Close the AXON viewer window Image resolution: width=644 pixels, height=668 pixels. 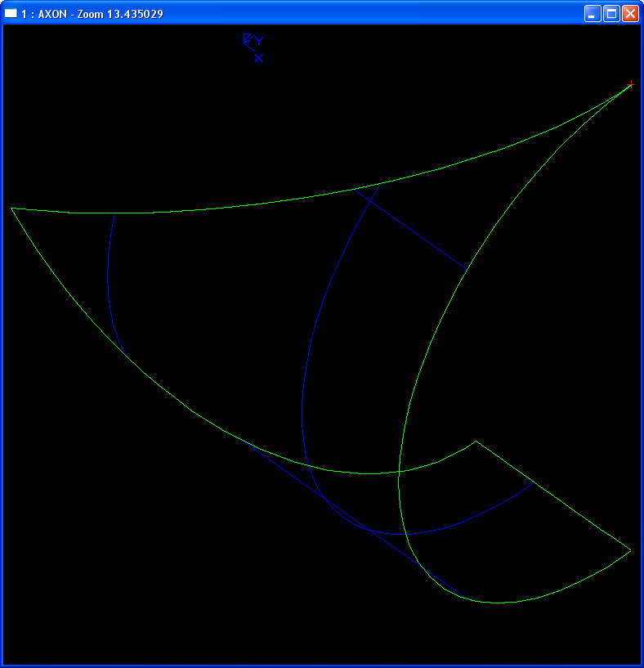630,14
